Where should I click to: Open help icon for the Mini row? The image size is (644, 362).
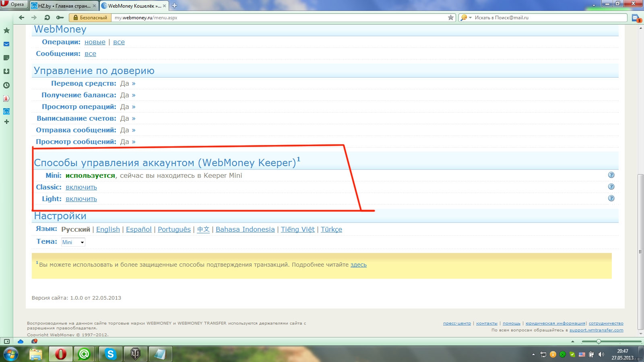coord(611,175)
